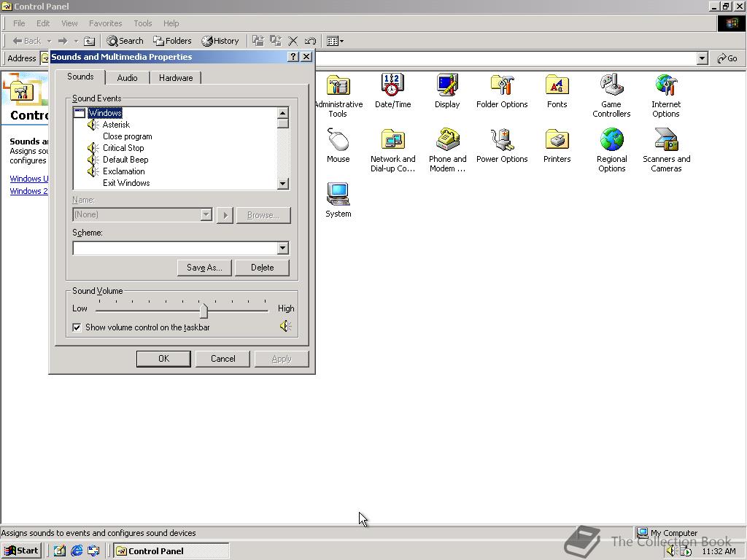Open the View menu
Viewport: 747px width, 560px height.
point(69,23)
